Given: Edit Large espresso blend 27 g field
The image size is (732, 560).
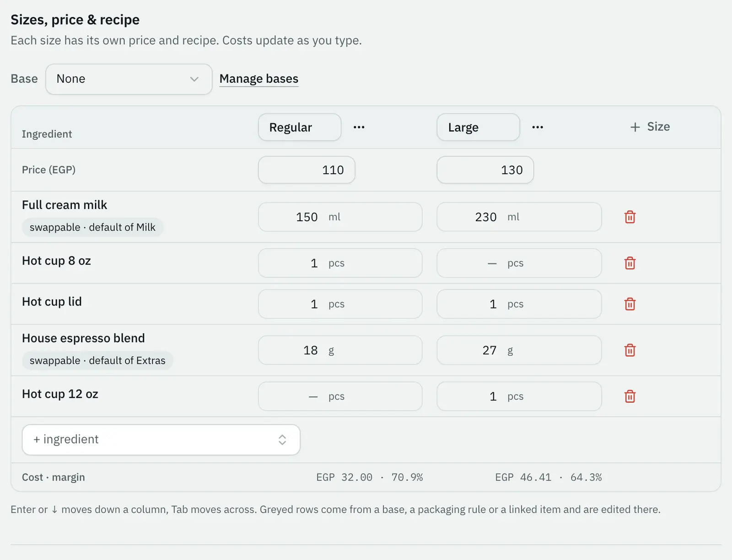Looking at the screenshot, I should tap(519, 350).
